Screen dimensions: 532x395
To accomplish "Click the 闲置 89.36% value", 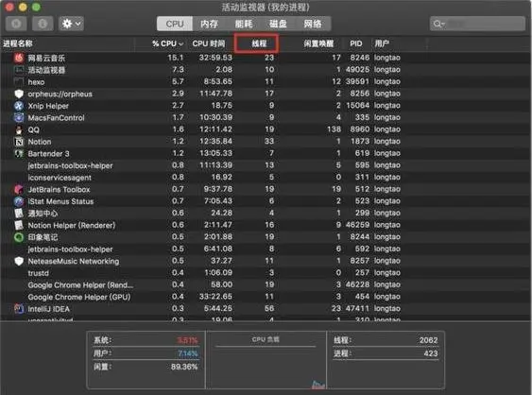I will tap(184, 367).
